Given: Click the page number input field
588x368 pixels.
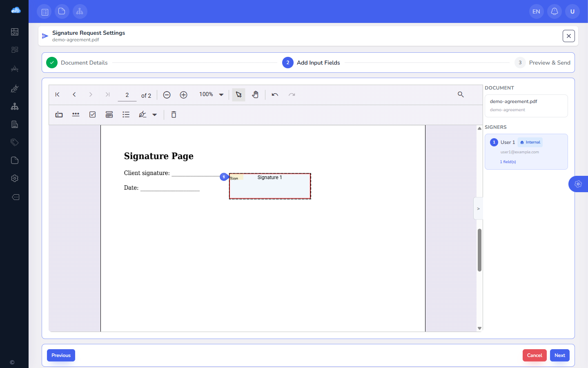Looking at the screenshot, I should click(x=127, y=95).
